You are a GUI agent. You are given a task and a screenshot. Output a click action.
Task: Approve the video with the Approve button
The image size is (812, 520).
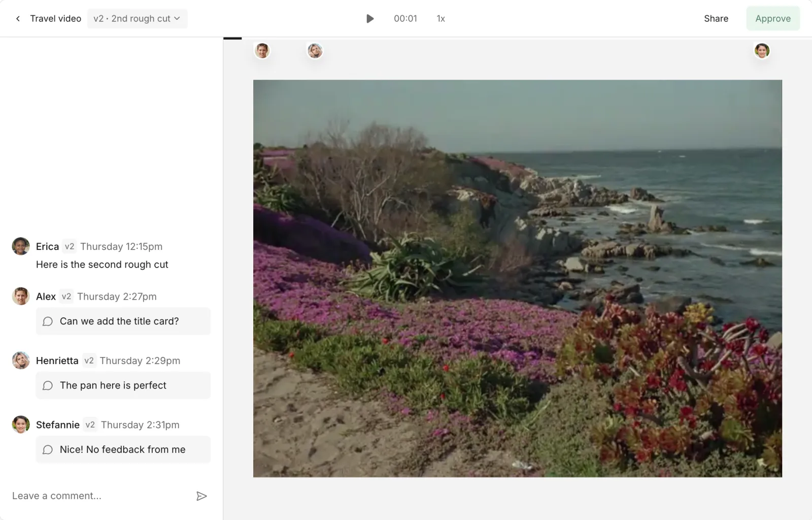click(x=772, y=19)
